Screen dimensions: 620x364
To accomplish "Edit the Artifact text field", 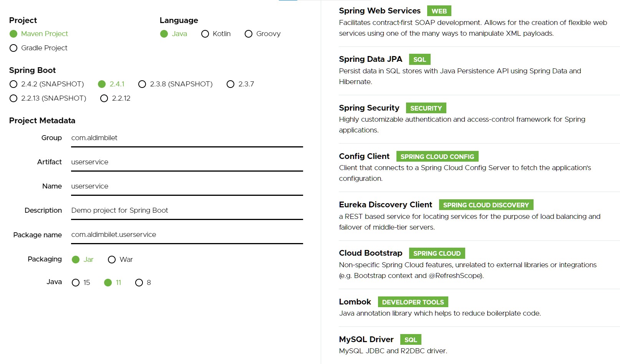I will (187, 162).
